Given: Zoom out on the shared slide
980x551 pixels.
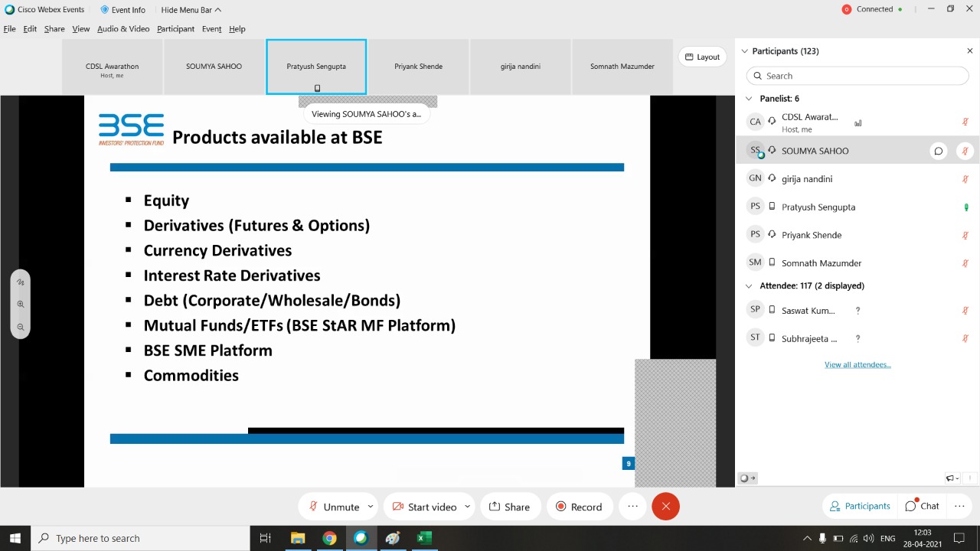Looking at the screenshot, I should click(21, 327).
